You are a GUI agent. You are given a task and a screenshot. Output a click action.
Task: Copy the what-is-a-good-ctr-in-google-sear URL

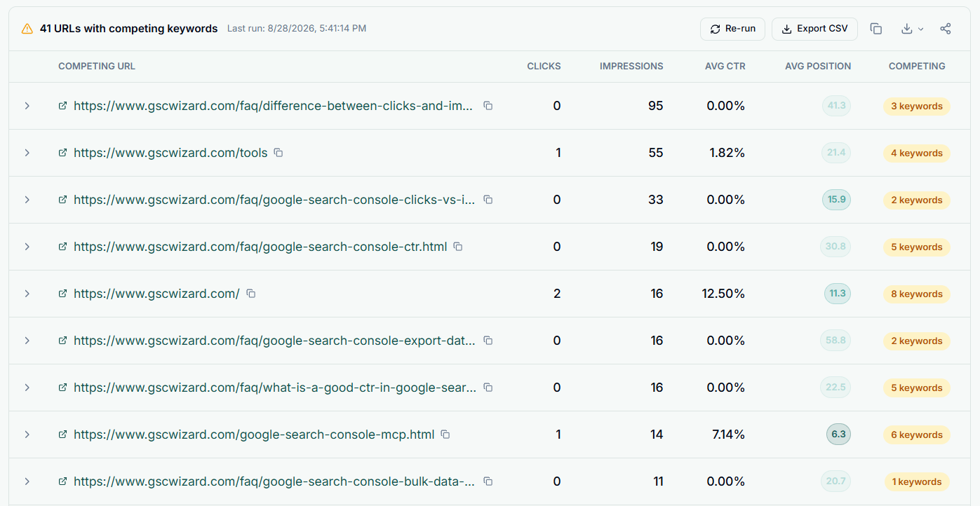coord(488,388)
